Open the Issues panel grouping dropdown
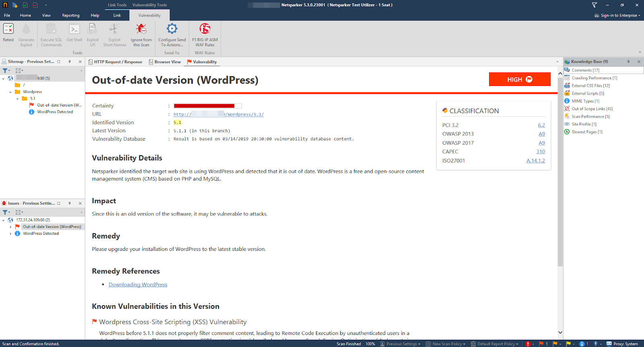This screenshot has height=347, width=644. [x=19, y=212]
